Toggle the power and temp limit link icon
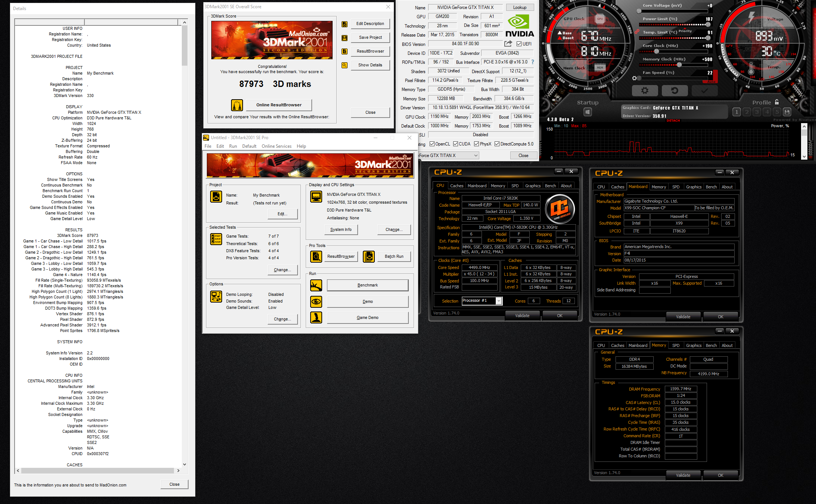 [x=637, y=31]
